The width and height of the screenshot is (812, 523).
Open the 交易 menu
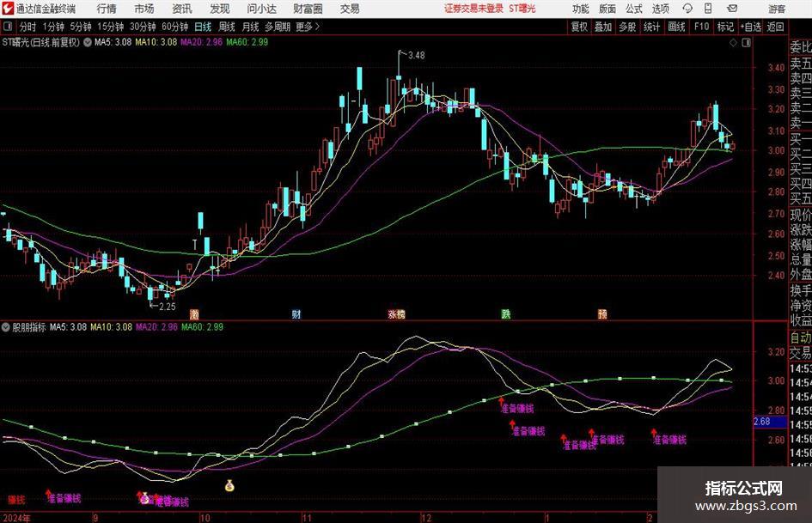click(x=350, y=9)
